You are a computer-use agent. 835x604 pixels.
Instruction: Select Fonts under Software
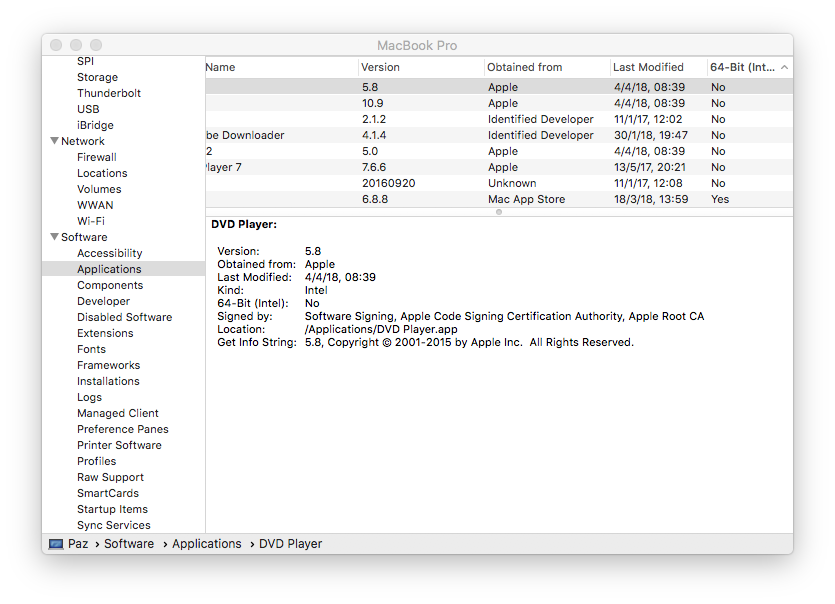(91, 349)
